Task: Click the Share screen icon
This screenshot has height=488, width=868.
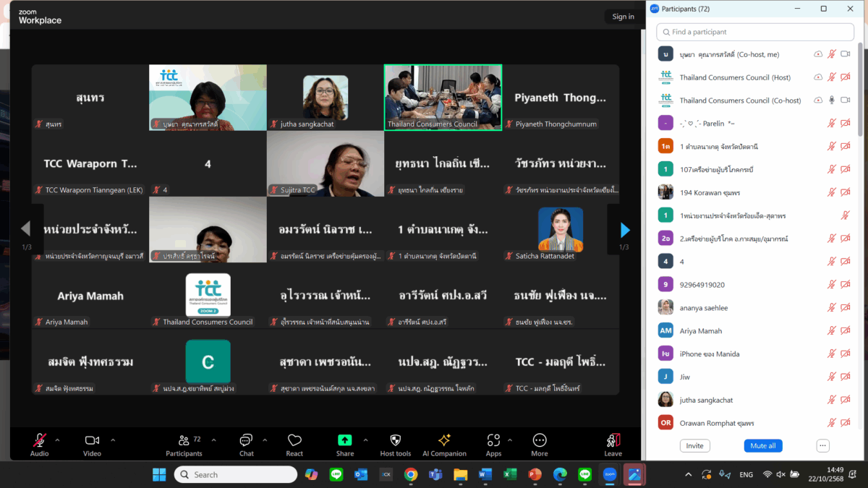Action: [x=345, y=440]
